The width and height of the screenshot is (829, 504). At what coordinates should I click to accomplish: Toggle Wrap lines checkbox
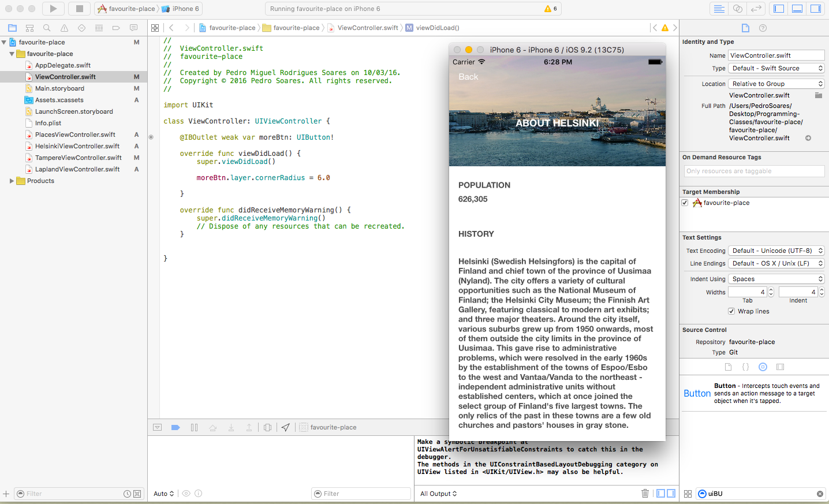coord(731,311)
